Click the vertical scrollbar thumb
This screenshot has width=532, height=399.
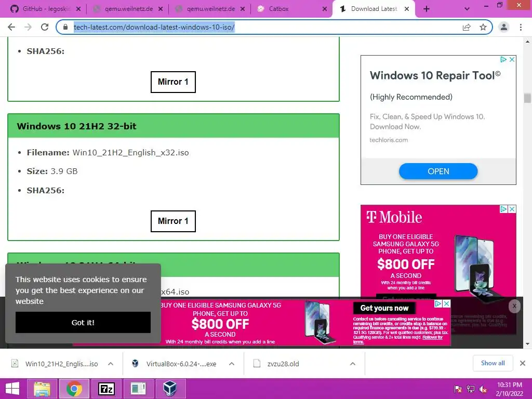[527, 98]
